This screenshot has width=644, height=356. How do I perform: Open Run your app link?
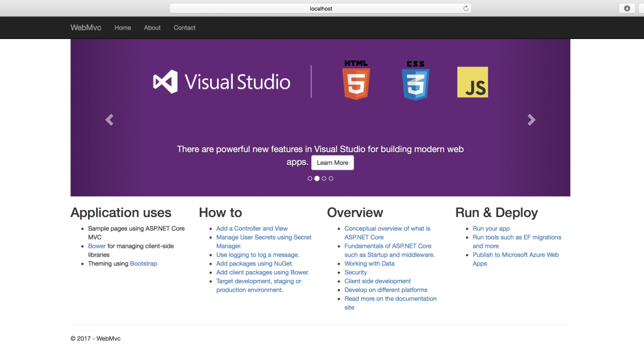491,228
